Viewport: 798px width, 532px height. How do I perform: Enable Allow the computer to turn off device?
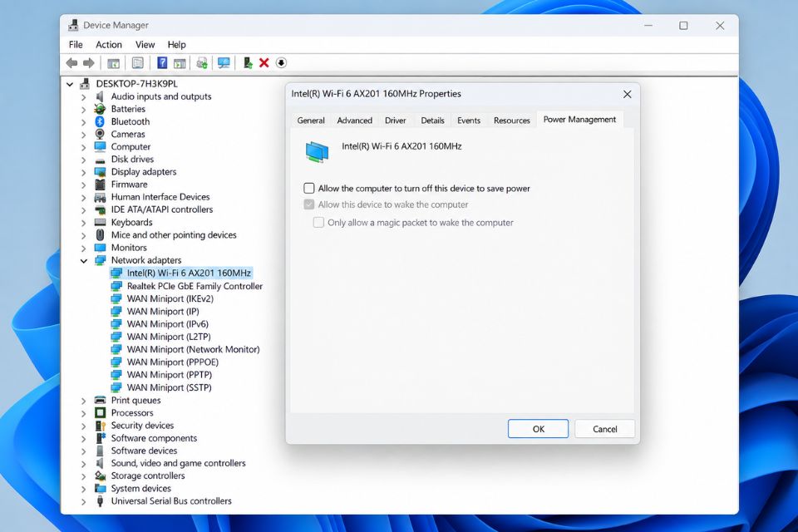(x=309, y=189)
